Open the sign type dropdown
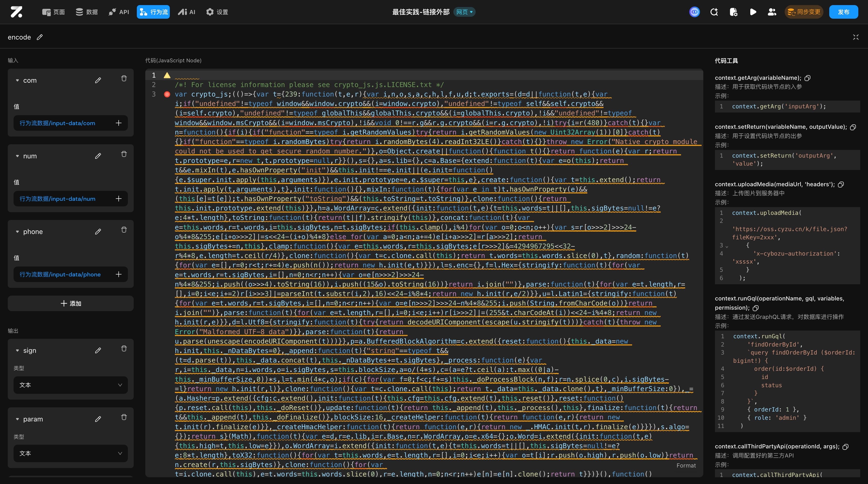This screenshot has height=484, width=868. coord(70,385)
